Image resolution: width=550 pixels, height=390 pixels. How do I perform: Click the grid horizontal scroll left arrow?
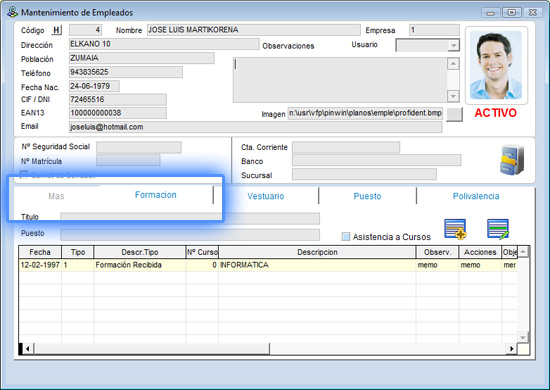click(28, 349)
